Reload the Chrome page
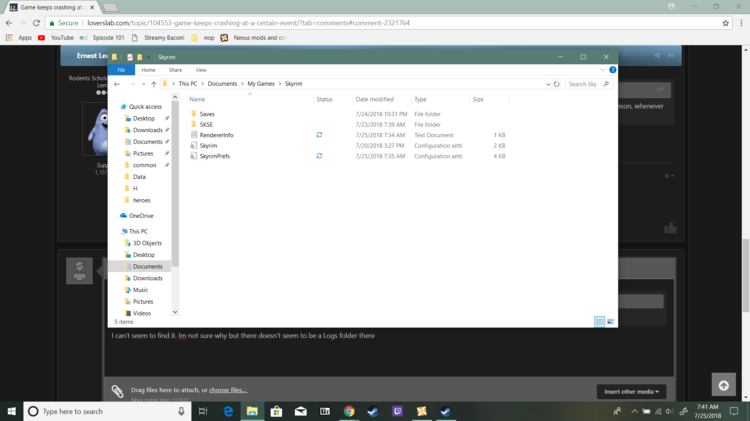The width and height of the screenshot is (750, 421). tap(36, 23)
